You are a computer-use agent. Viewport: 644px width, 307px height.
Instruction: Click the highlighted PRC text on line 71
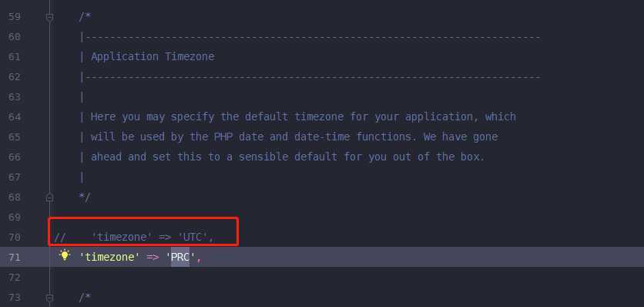coord(180,257)
